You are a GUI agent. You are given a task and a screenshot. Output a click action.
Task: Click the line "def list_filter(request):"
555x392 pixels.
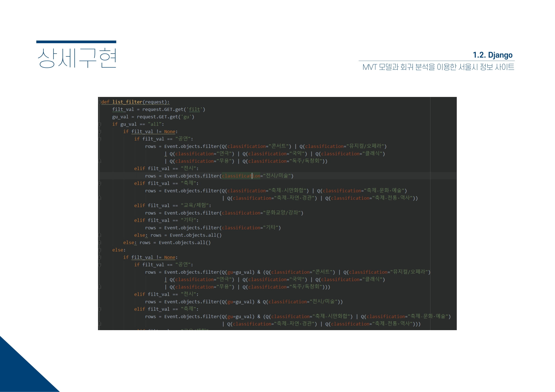(x=135, y=102)
